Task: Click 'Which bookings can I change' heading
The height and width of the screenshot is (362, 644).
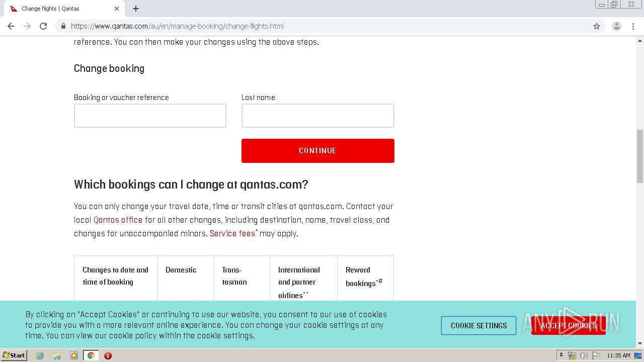Action: (191, 185)
